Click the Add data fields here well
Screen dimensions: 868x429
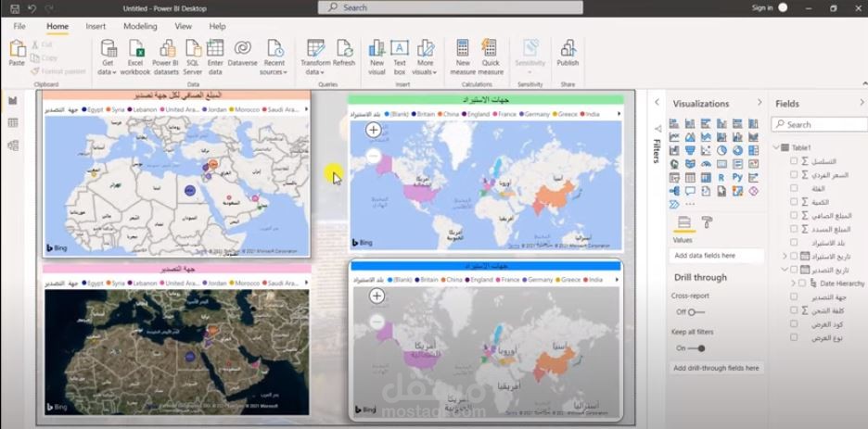716,256
